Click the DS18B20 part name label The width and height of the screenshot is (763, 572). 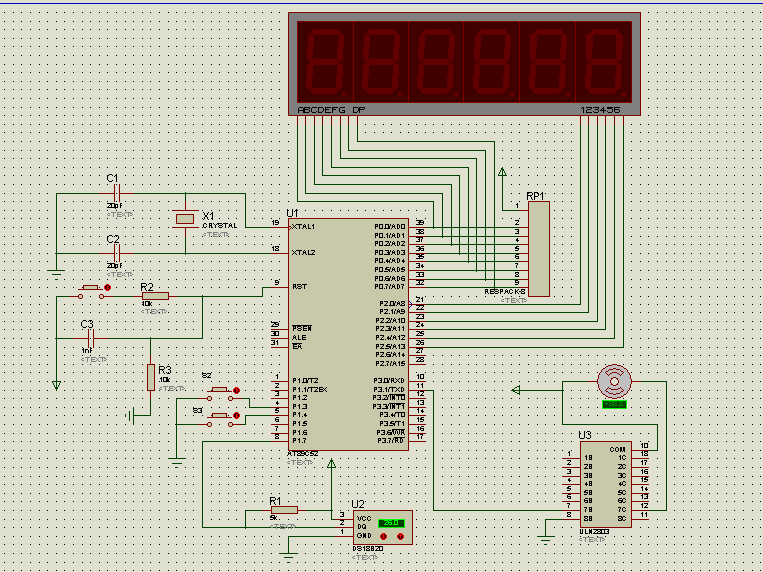click(x=368, y=549)
